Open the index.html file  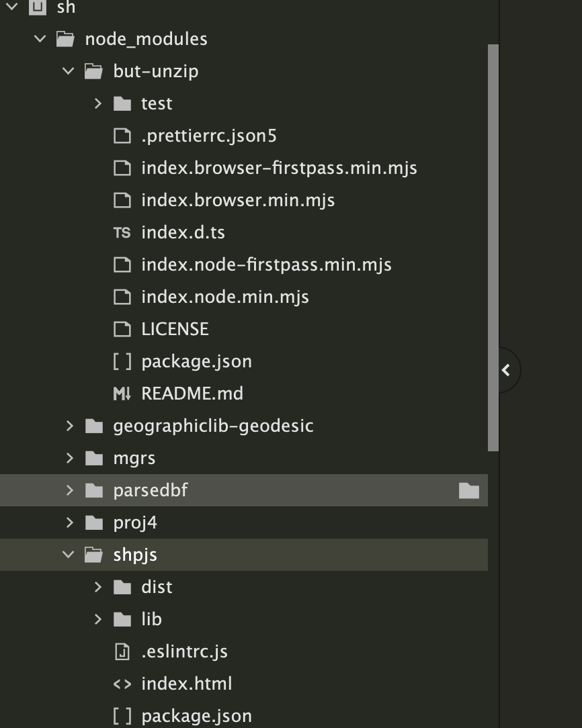pyautogui.click(x=187, y=684)
